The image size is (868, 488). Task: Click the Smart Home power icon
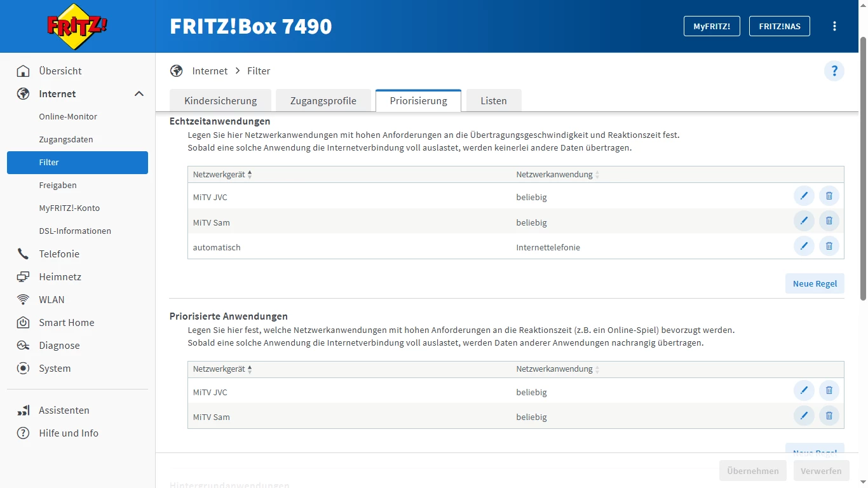tap(24, 322)
